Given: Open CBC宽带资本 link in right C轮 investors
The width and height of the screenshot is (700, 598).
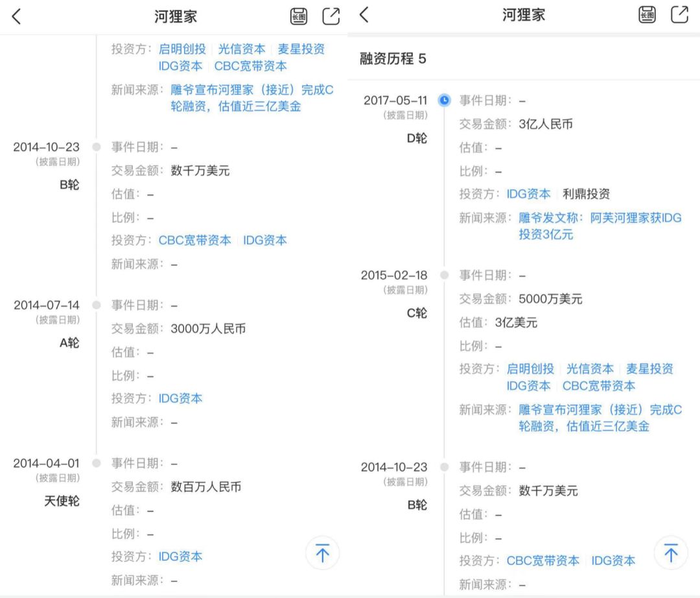Looking at the screenshot, I should pyautogui.click(x=599, y=386).
